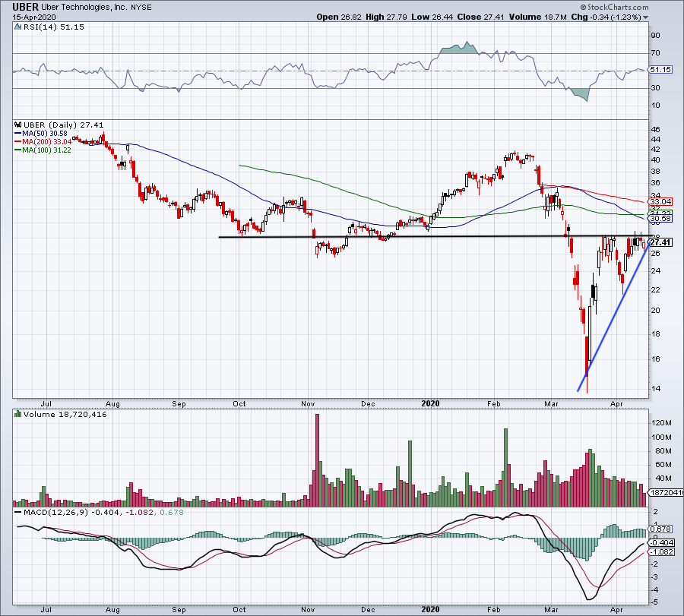
Task: Click the red 33.04 price tag on the axis
Action: [x=660, y=202]
